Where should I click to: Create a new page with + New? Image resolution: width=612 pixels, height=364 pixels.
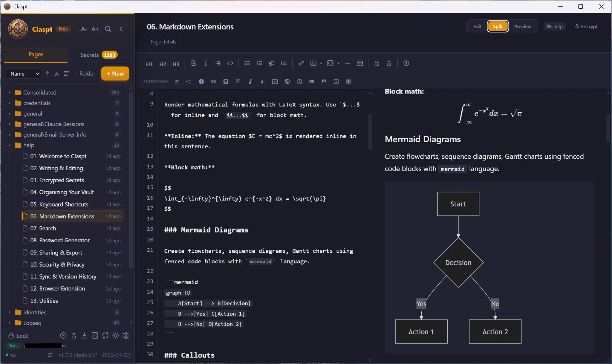coord(115,74)
